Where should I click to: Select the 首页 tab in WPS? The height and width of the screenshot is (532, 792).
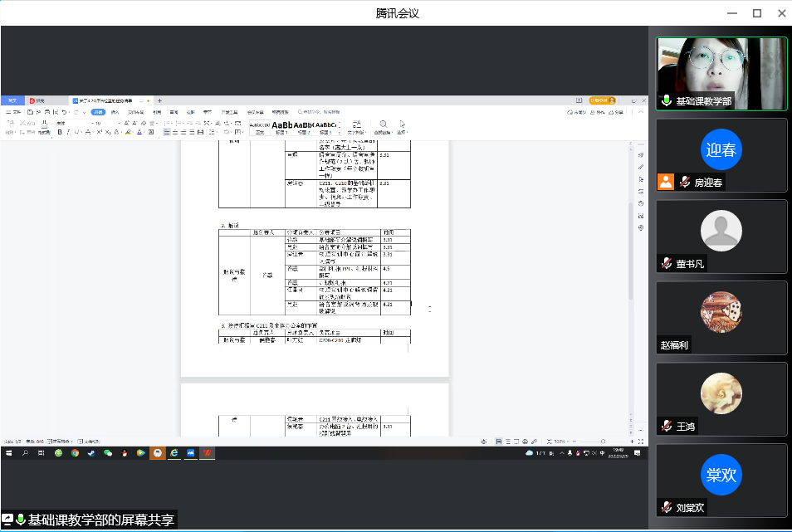point(12,100)
